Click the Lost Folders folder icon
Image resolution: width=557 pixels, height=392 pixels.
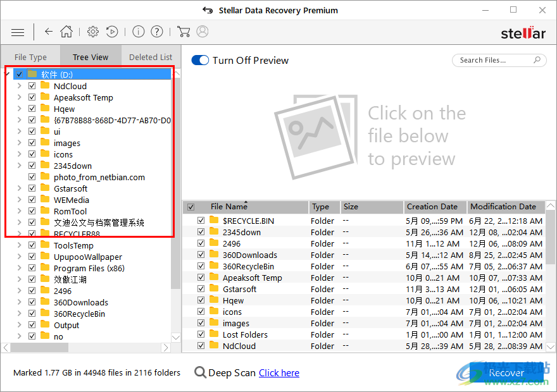(214, 334)
